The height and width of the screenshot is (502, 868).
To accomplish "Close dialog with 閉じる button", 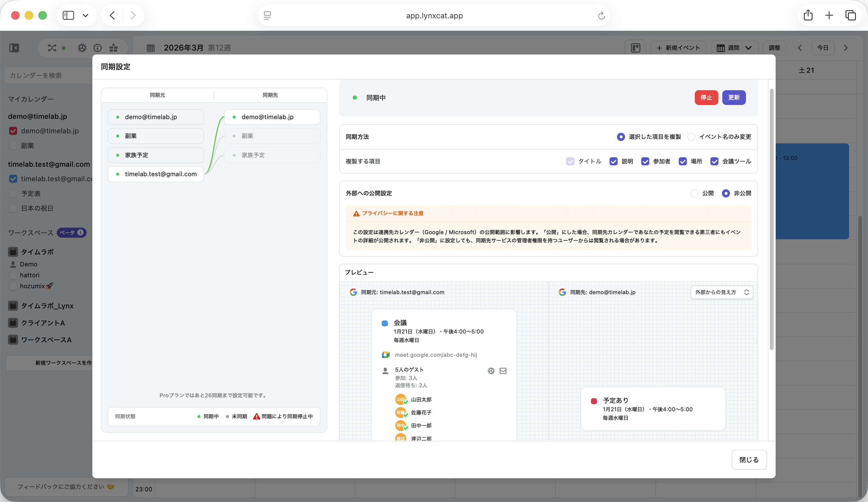I will pyautogui.click(x=749, y=460).
